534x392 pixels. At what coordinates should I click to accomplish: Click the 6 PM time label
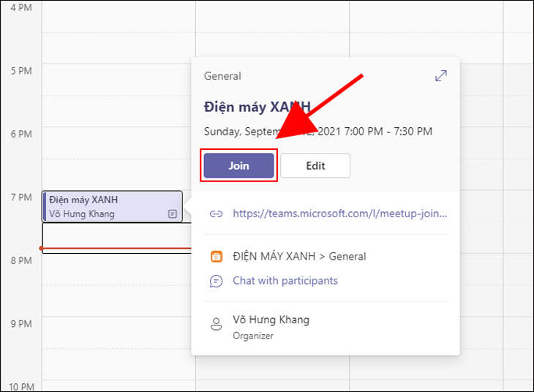click(x=21, y=134)
